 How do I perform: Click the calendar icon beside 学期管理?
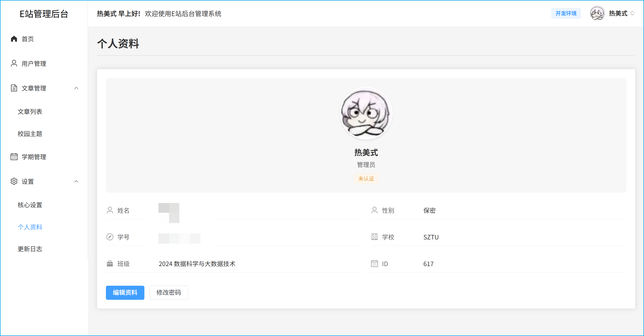click(14, 157)
